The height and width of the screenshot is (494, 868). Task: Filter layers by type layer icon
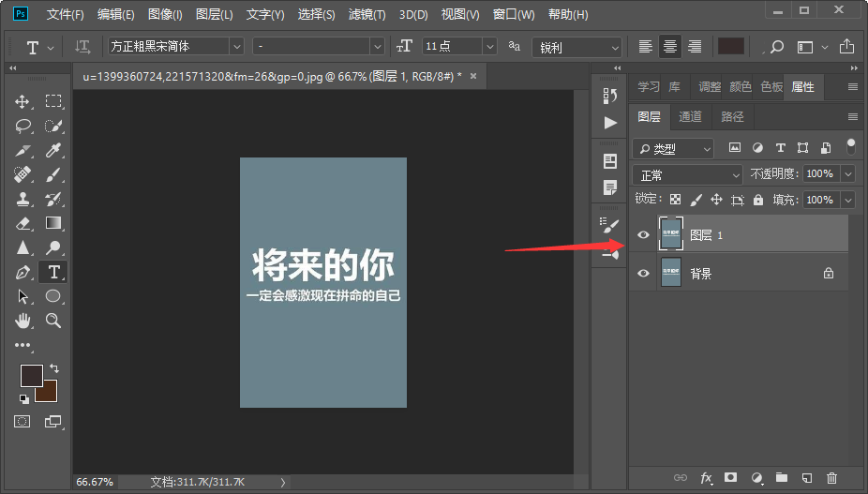(781, 147)
